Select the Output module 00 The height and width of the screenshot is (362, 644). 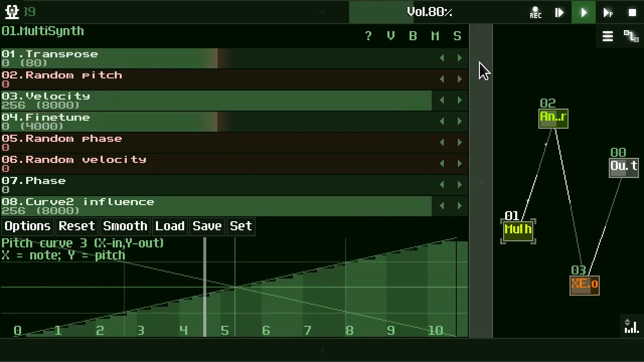624,167
